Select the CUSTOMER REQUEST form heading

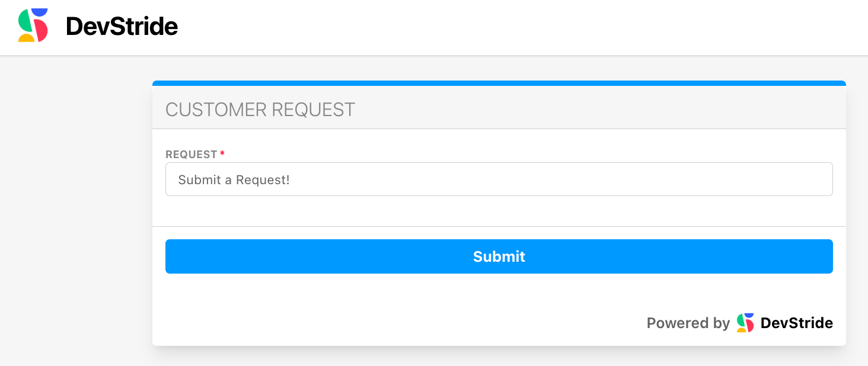[260, 110]
